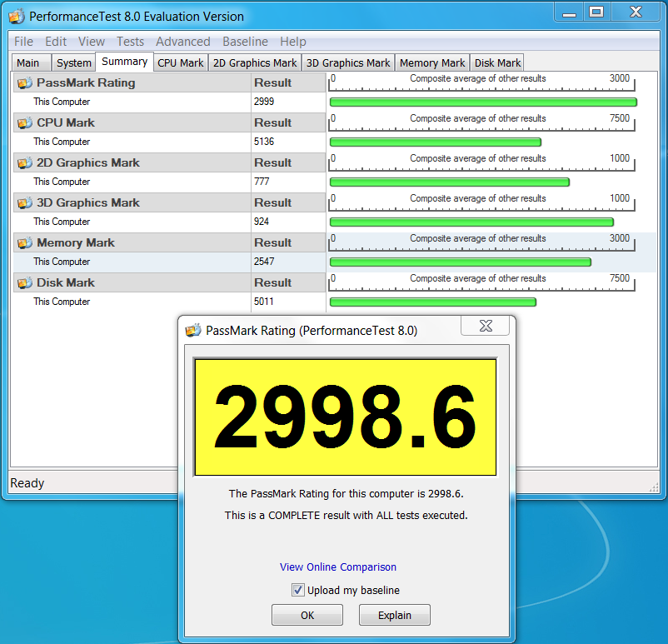Screen dimensions: 668x644
Task: Click the CPU Mark row icon
Action: point(25,122)
